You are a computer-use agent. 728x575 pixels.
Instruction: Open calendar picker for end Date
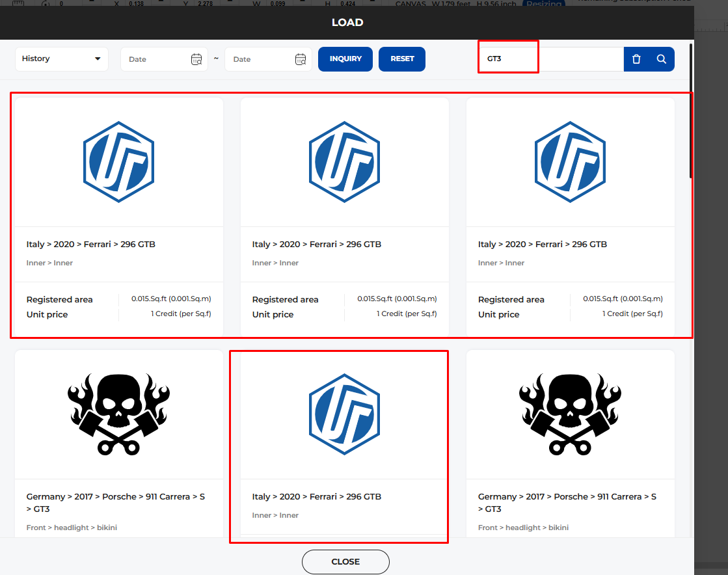(301, 59)
